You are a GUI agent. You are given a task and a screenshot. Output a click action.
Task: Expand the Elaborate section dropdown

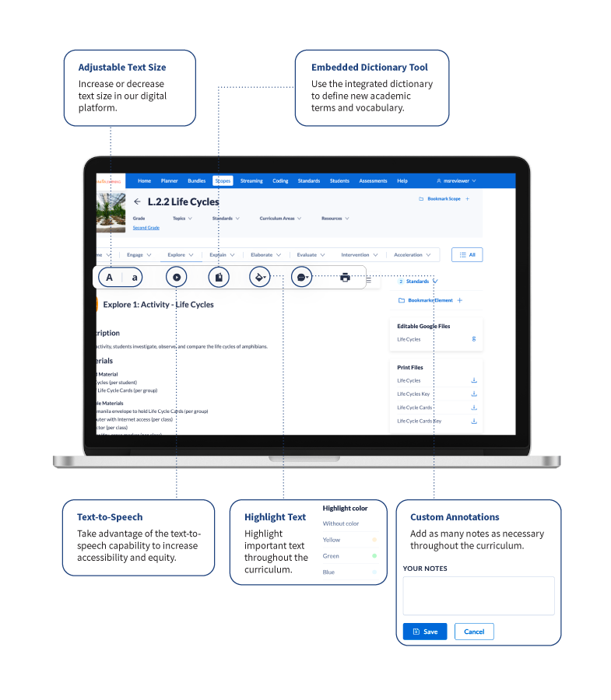(265, 255)
